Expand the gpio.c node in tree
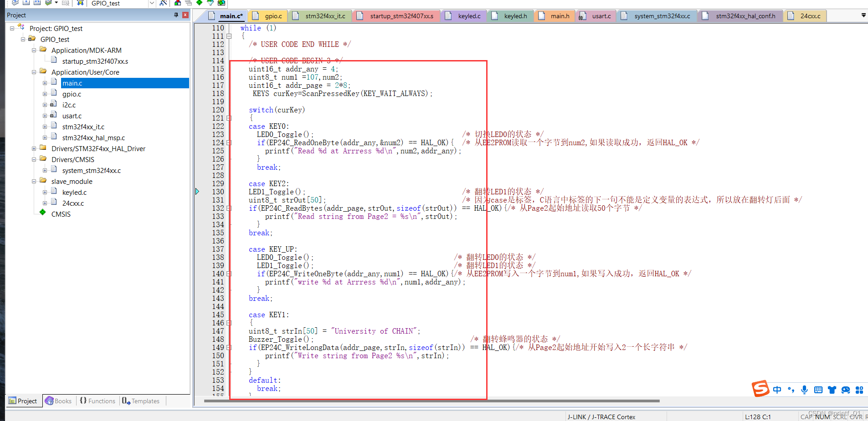This screenshot has width=868, height=421. [45, 94]
